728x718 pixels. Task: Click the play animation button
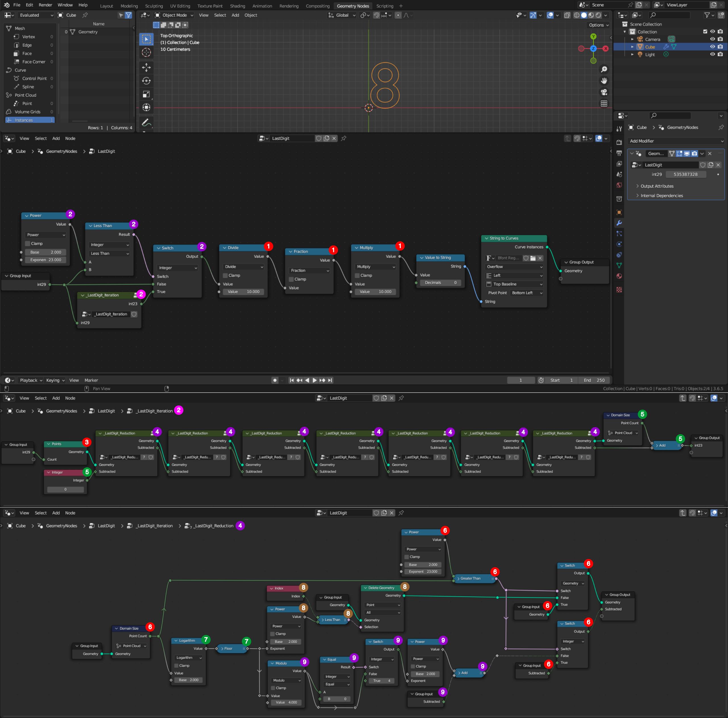click(x=315, y=380)
